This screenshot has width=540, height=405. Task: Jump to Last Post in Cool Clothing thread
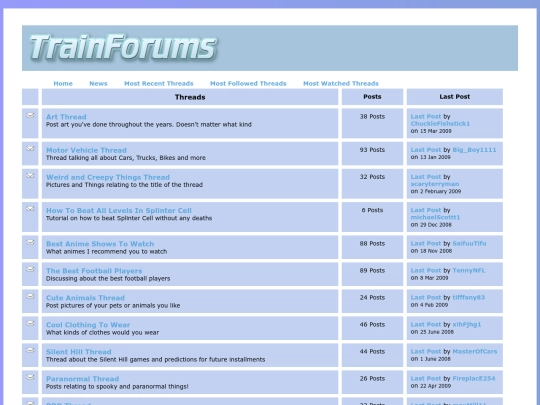[x=426, y=324]
